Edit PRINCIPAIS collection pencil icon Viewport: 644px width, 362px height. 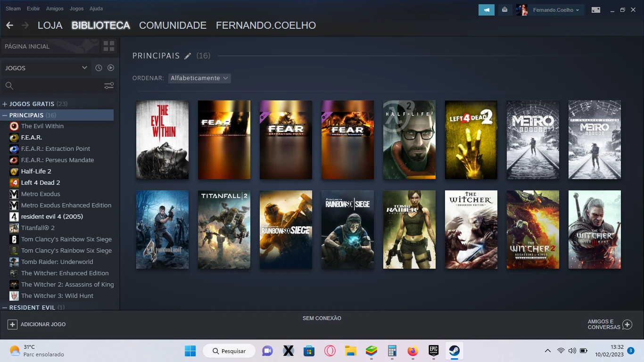point(188,56)
